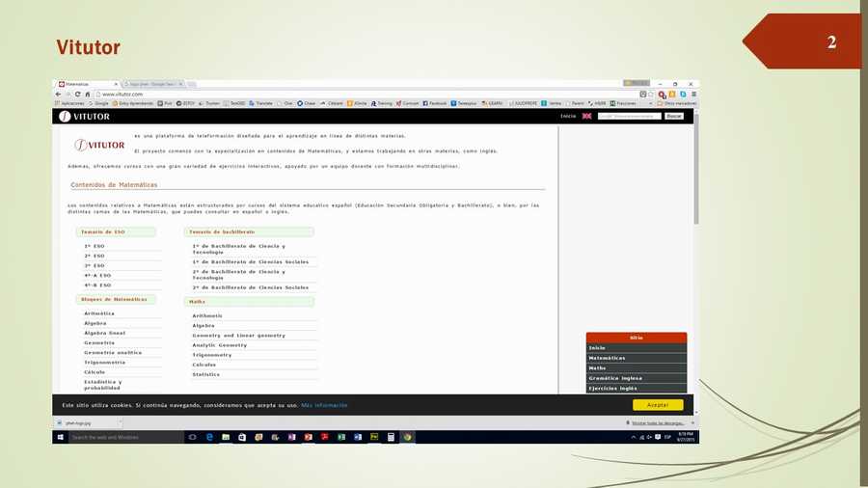
Task: Click the browser back arrow
Action: click(x=58, y=95)
